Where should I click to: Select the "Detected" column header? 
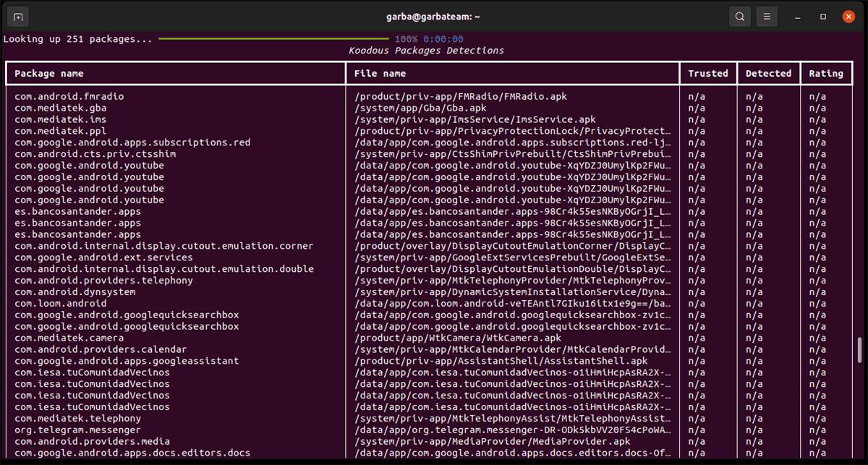coord(768,73)
